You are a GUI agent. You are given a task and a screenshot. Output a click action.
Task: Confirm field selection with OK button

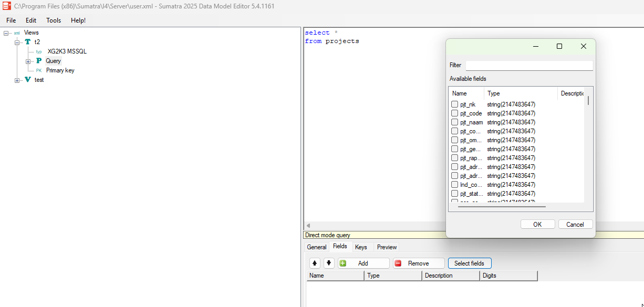coord(537,224)
